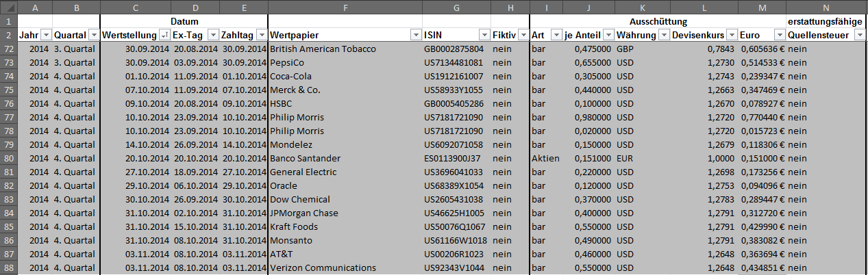Select column N header
This screenshot has height=275, width=868.
pos(827,7)
